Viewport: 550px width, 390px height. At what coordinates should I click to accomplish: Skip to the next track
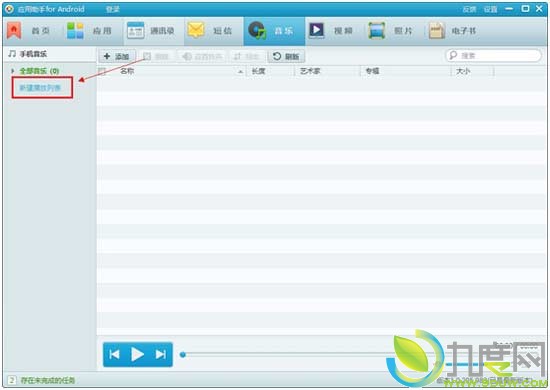click(x=161, y=355)
